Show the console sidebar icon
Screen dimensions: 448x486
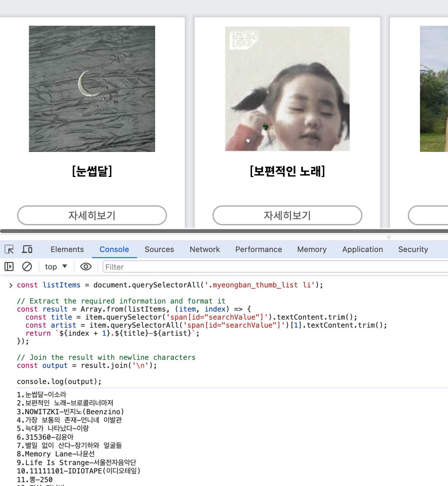pyautogui.click(x=9, y=266)
